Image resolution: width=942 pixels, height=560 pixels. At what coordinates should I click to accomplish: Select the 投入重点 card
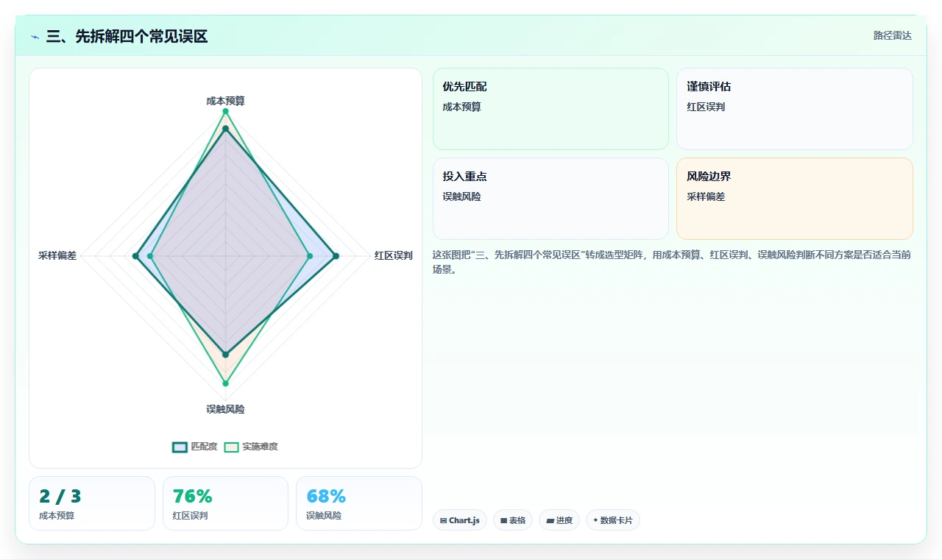tap(550, 199)
